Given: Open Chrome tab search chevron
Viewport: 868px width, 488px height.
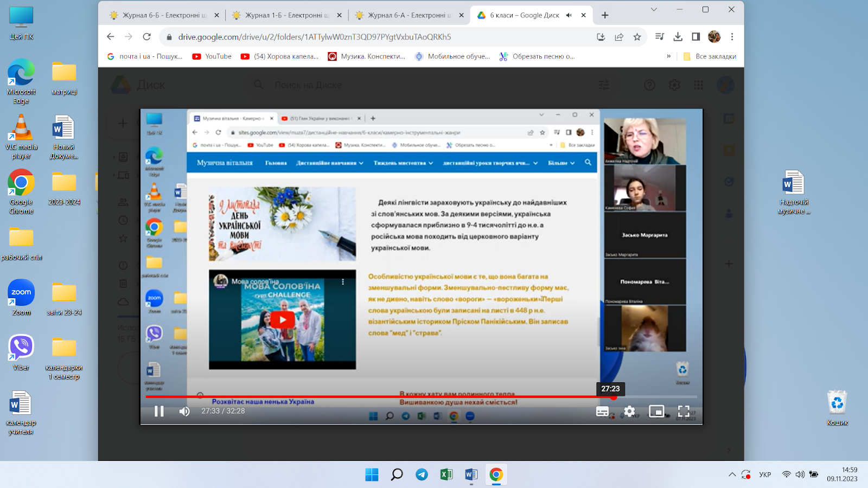Looking at the screenshot, I should click(654, 9).
